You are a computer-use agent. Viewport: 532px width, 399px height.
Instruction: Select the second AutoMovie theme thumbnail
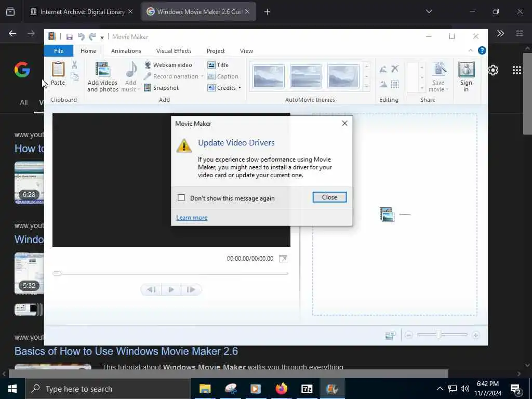(306, 76)
